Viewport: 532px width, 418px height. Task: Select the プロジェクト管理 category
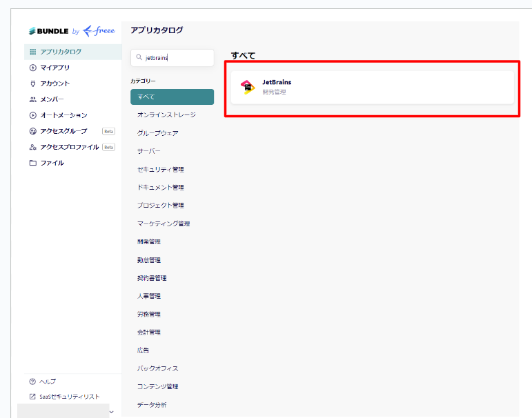161,206
